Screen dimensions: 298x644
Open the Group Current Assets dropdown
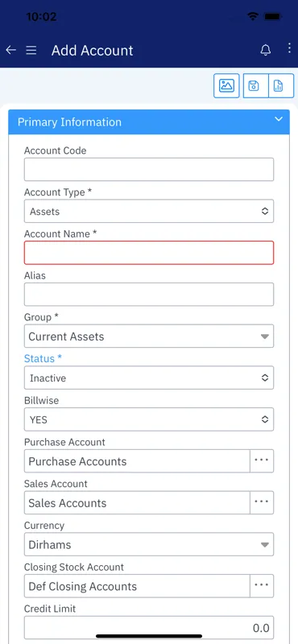point(149,336)
